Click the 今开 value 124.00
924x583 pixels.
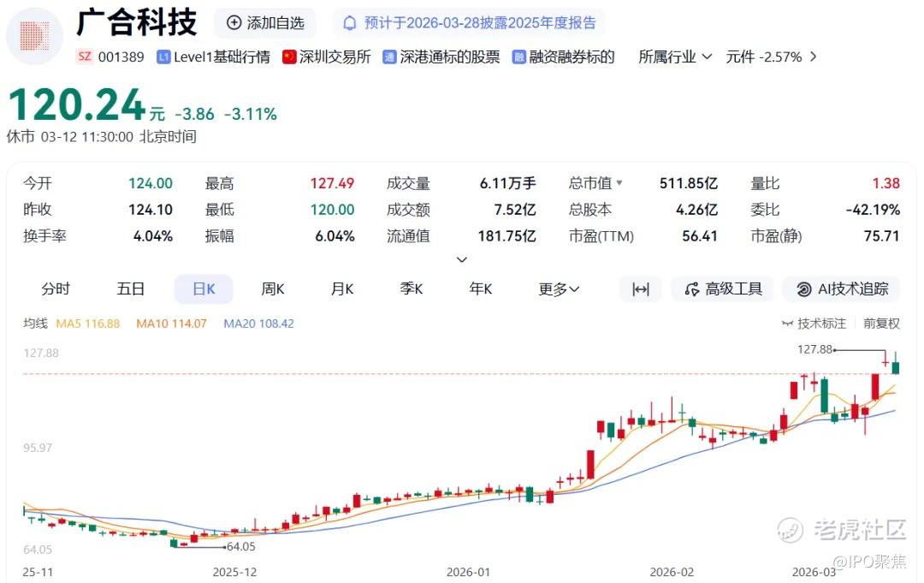click(151, 183)
